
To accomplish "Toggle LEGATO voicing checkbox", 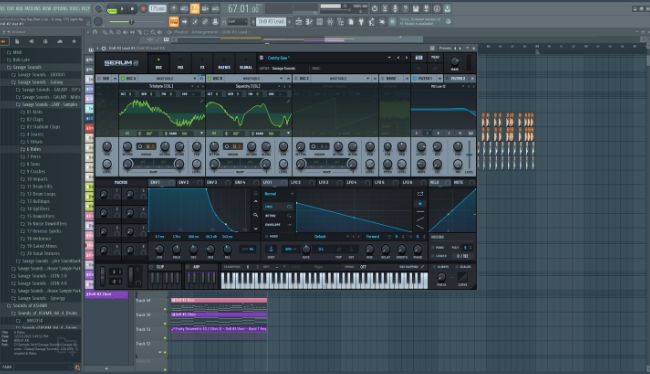I will click(433, 256).
